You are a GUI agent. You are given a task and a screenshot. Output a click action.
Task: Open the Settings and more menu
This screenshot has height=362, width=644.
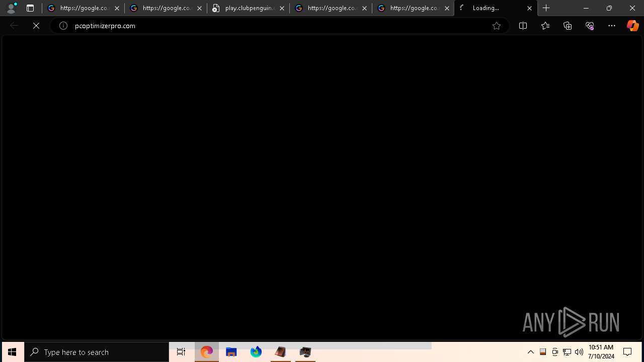[612, 26]
